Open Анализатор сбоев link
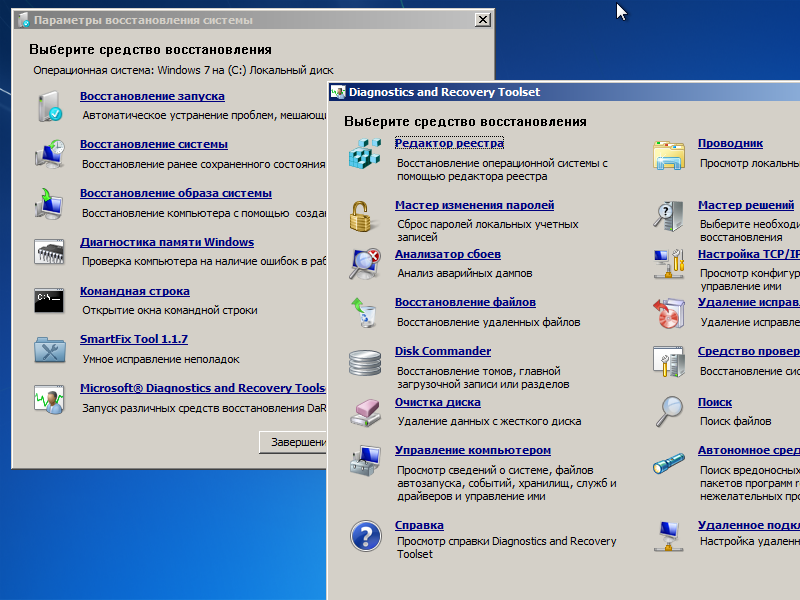800x600 pixels. 447,254
